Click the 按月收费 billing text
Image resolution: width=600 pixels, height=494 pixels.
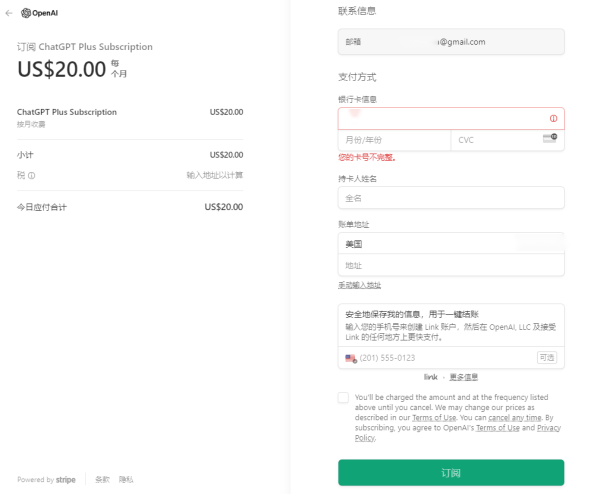[31, 124]
